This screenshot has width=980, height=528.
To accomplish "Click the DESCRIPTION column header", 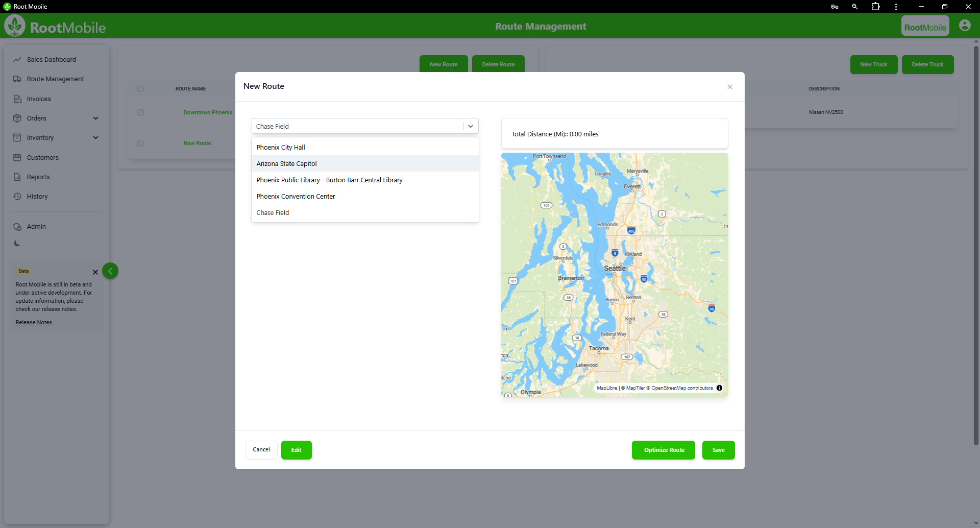I will (824, 89).
